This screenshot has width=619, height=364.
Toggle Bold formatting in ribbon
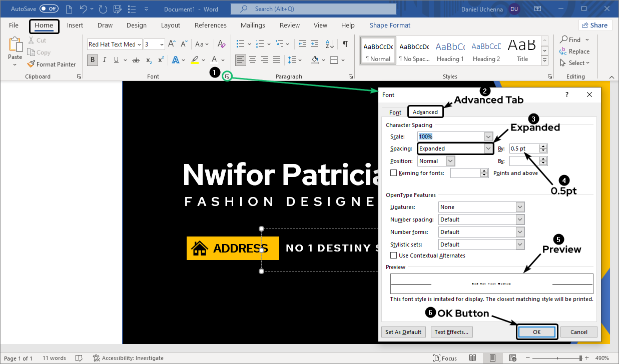(x=93, y=60)
